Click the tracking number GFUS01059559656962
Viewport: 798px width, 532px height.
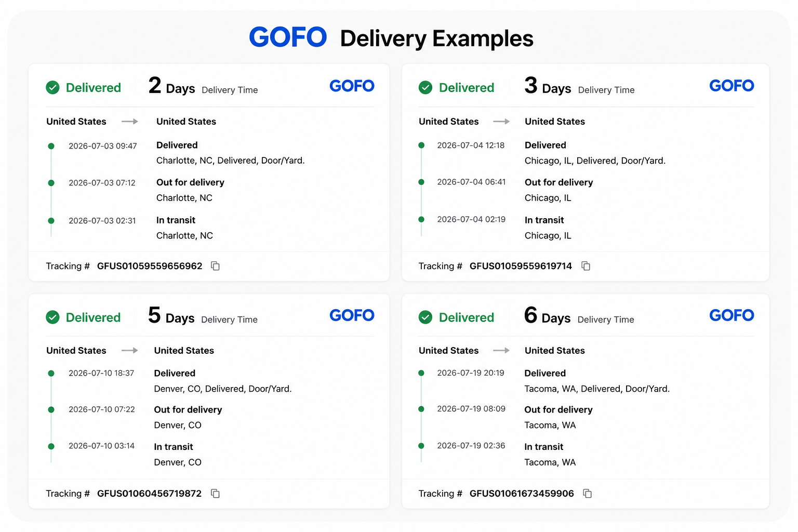[150, 266]
